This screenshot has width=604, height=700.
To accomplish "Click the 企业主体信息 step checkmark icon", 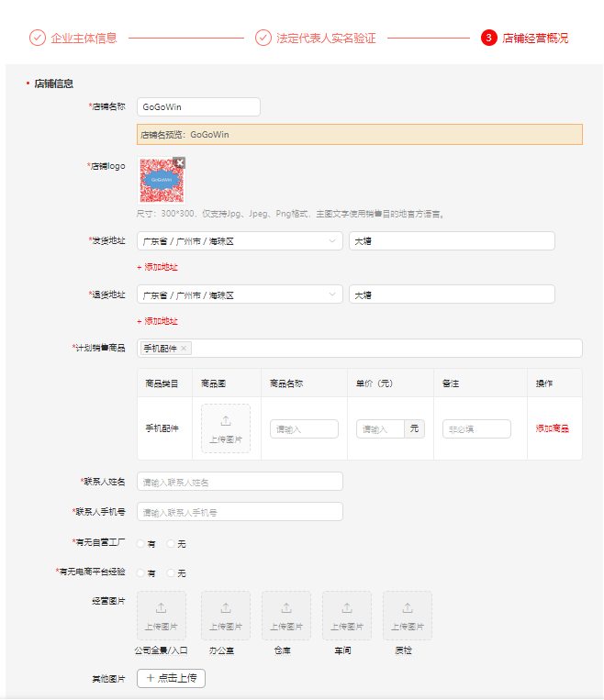I will click(x=38, y=38).
